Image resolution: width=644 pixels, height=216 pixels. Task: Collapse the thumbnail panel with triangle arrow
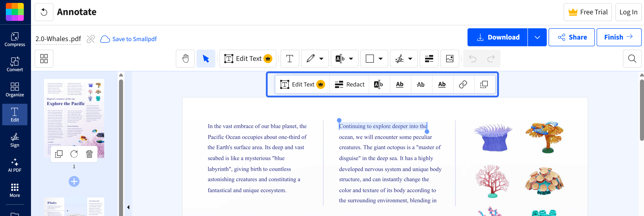click(x=128, y=207)
